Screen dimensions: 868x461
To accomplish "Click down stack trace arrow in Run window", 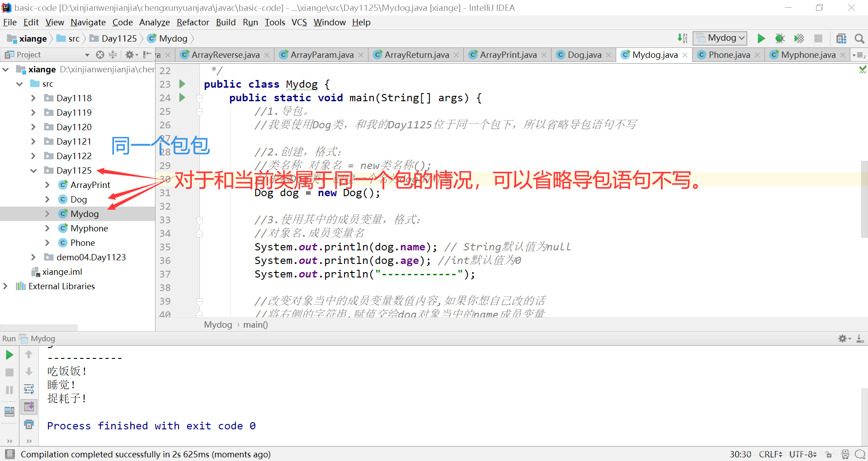I will point(28,372).
